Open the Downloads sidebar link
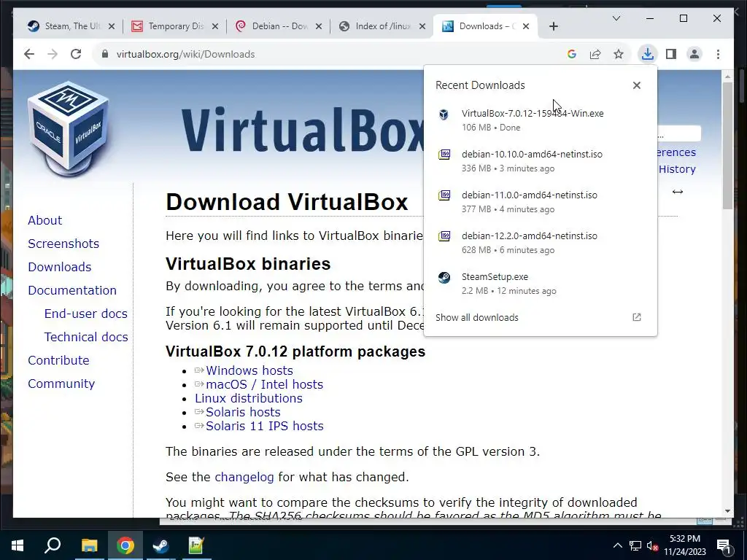The image size is (747, 560). [x=60, y=267]
